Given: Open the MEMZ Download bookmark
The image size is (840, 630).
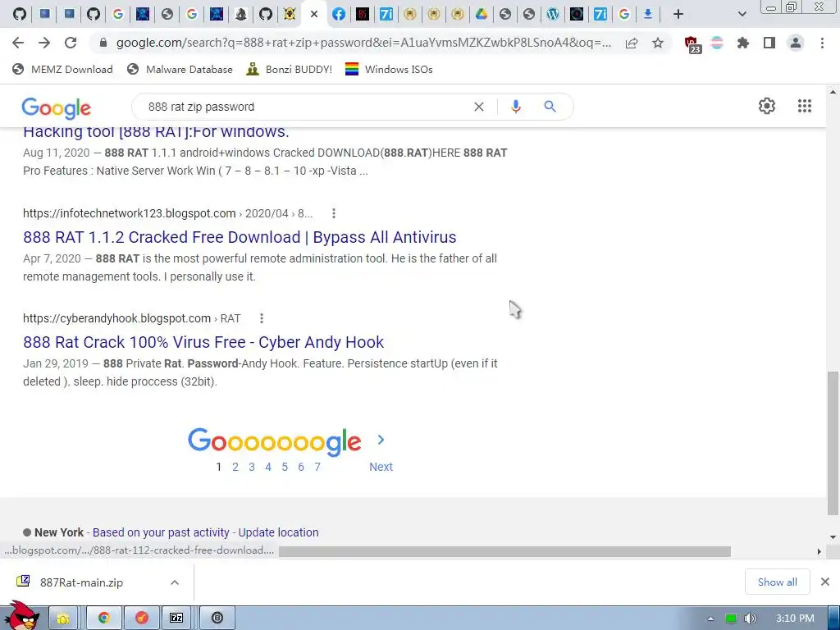Looking at the screenshot, I should 62,69.
